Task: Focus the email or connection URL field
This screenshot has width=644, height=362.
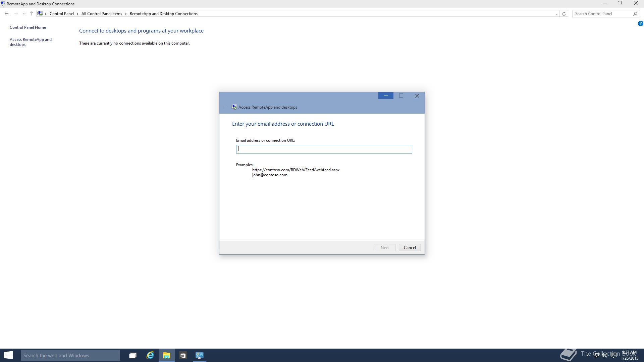Action: point(324,149)
